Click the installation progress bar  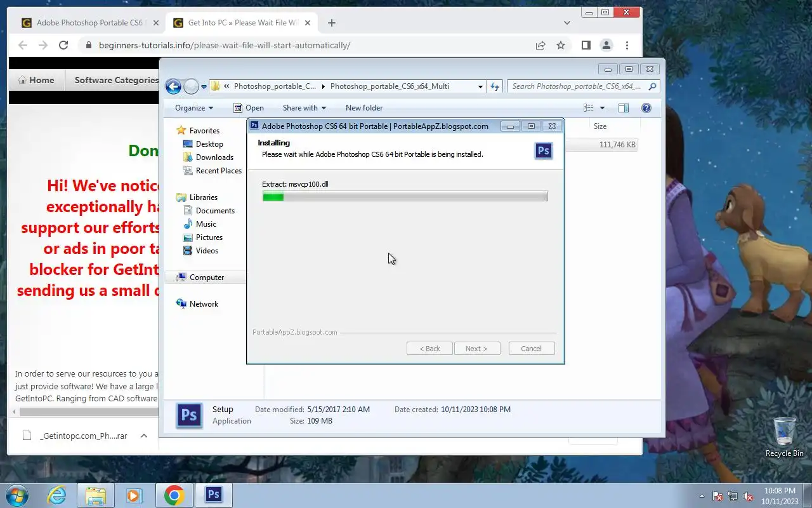(405, 197)
